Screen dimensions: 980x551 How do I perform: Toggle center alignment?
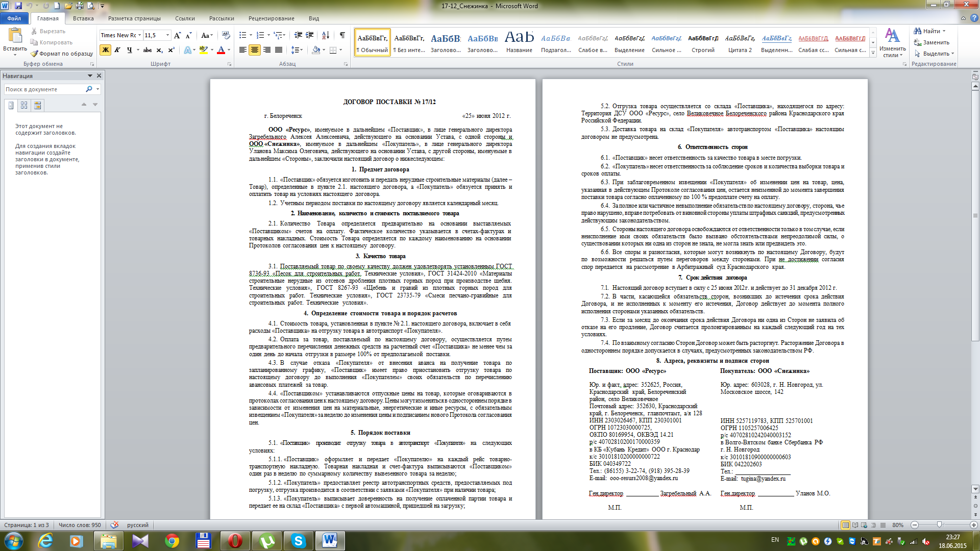pos(255,50)
